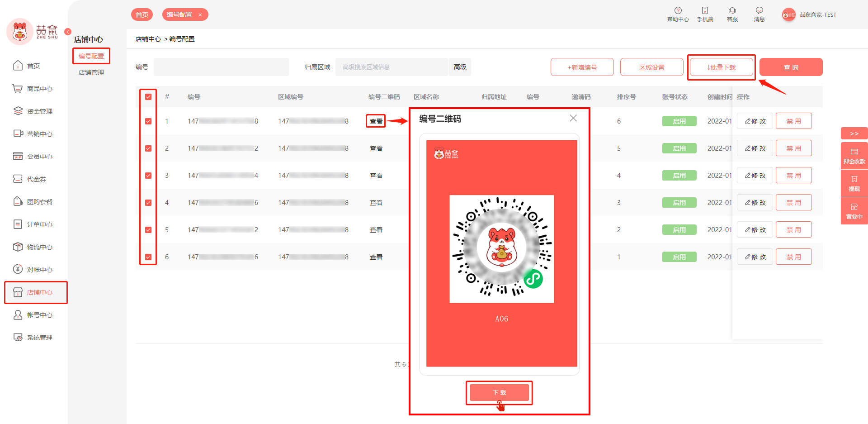This screenshot has width=868, height=424.
Task: Click the 押金收款 floating shortcut
Action: click(854, 156)
